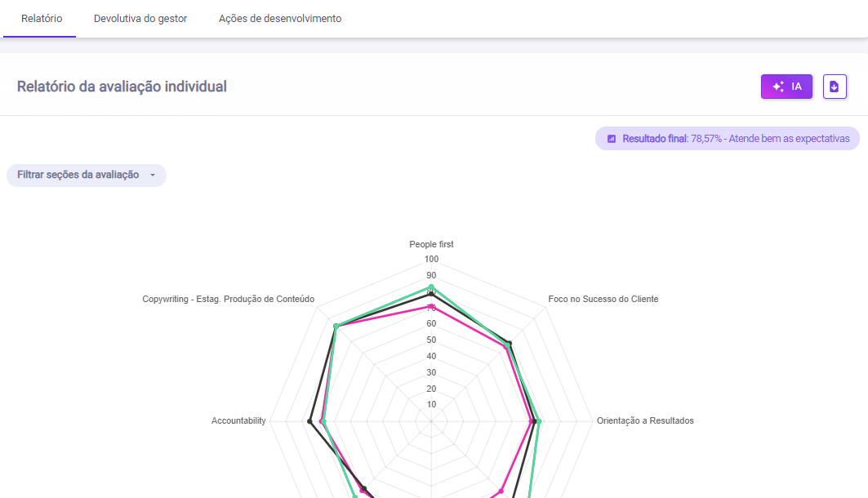
Task: Click black data point on Accountability axis
Action: tap(309, 421)
